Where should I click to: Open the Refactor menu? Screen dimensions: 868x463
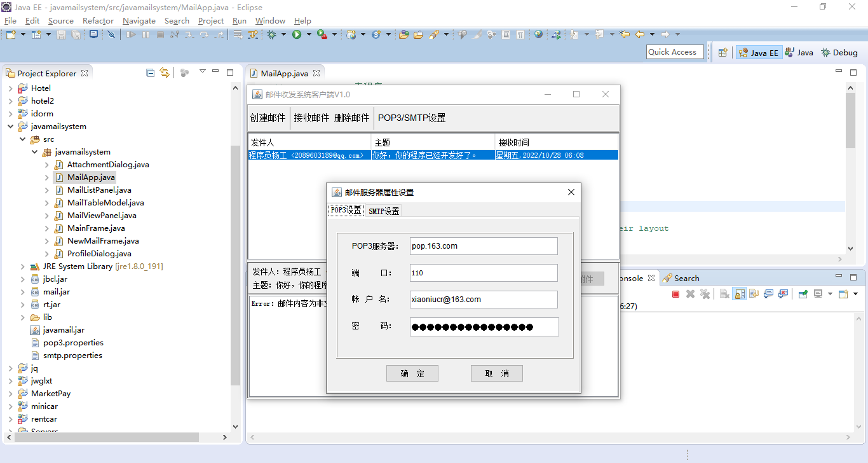(98, 20)
